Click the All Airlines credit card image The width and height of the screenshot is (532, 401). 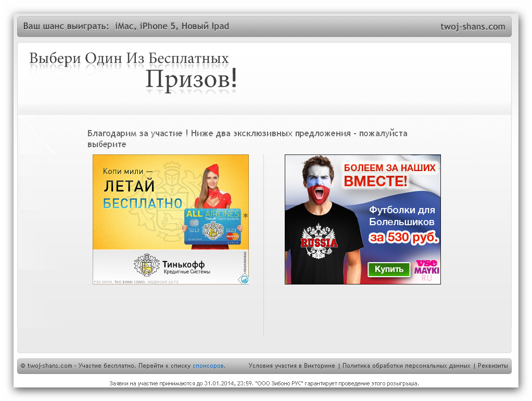click(213, 226)
